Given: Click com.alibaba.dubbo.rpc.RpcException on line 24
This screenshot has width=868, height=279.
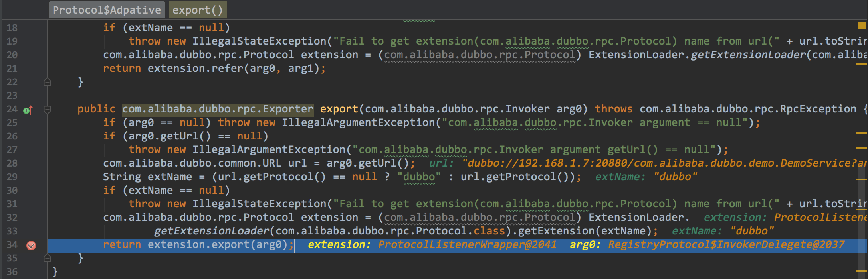Looking at the screenshot, I should click(x=748, y=109).
